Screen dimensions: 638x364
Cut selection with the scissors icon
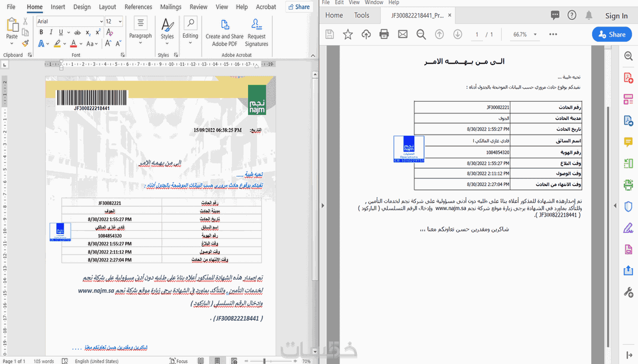point(25,21)
